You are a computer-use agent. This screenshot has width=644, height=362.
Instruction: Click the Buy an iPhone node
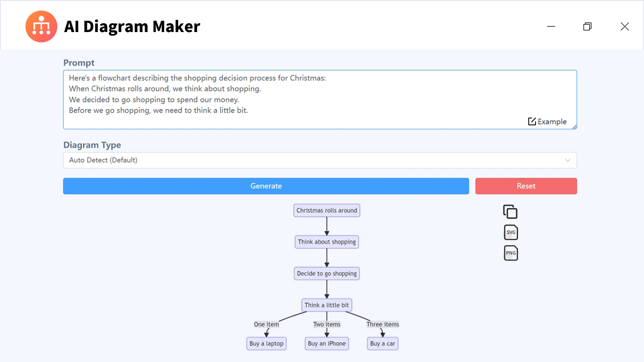click(x=327, y=344)
